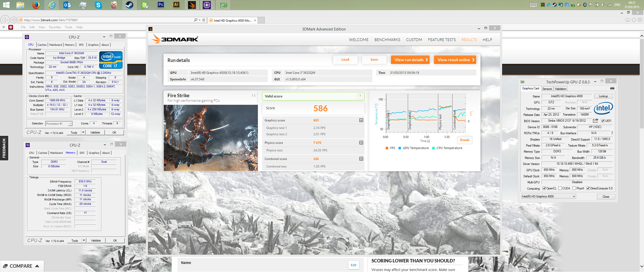Open Photoshop from the taskbar
The height and width of the screenshot is (272, 644).
click(x=161, y=5)
